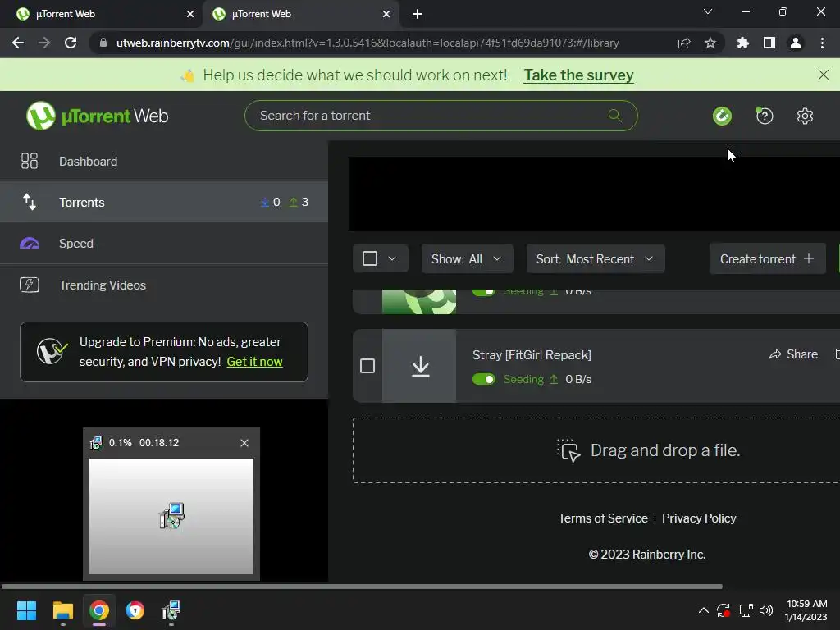Image resolution: width=840 pixels, height=630 pixels.
Task: Open the Brave-like shield app in taskbar
Action: [x=135, y=609]
